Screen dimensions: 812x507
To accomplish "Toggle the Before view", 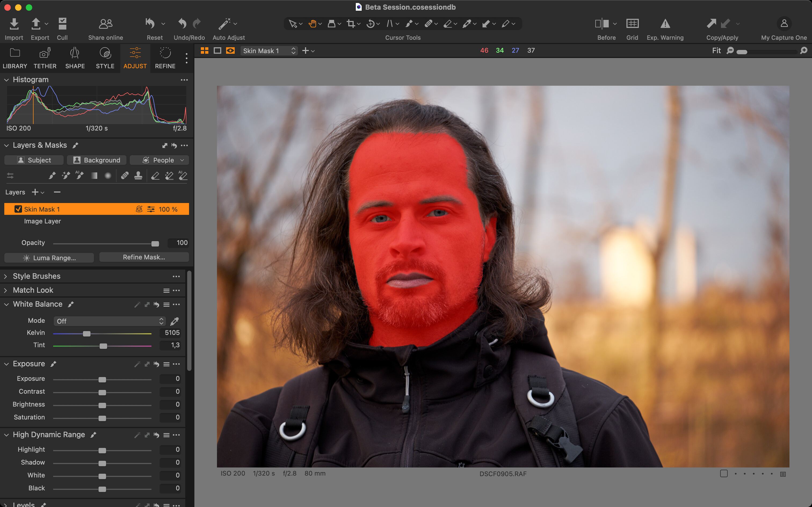I will pos(602,23).
